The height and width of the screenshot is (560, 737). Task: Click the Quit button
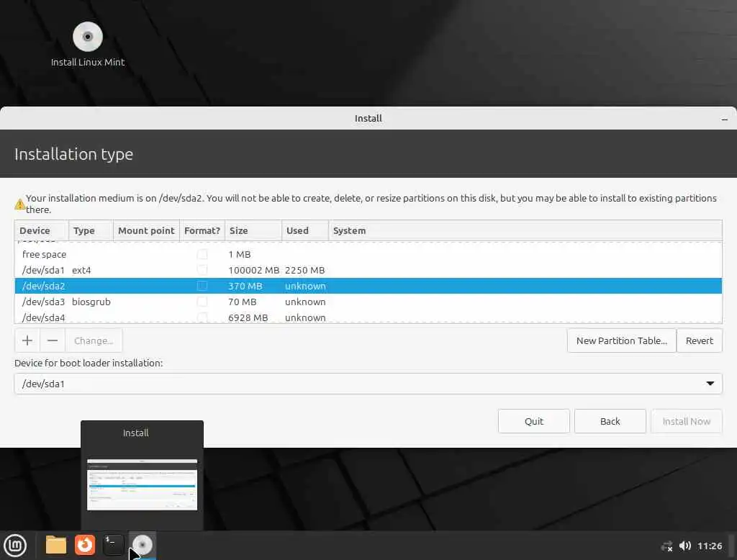[533, 421]
